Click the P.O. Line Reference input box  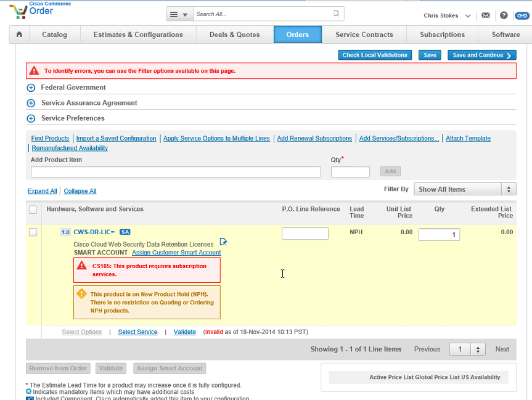click(305, 234)
